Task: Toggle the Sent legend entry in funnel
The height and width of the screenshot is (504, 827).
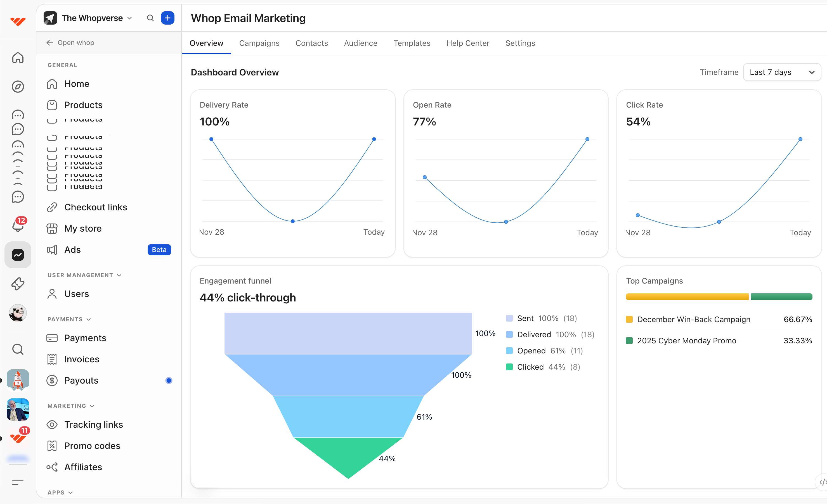Action: pyautogui.click(x=525, y=318)
